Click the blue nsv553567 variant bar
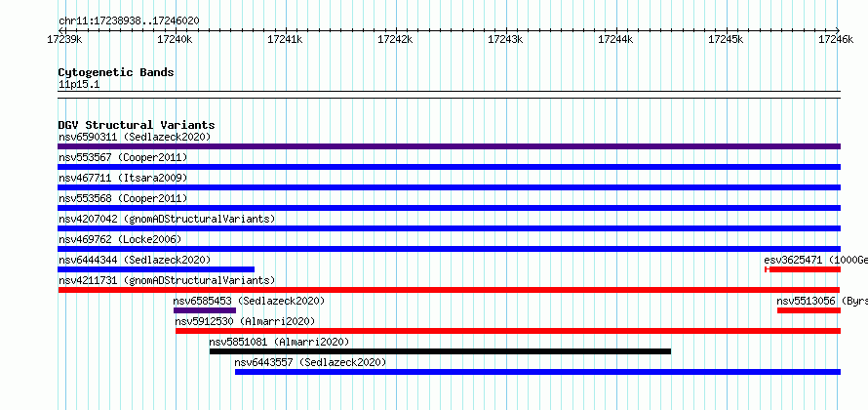This screenshot has width=868, height=410. [x=449, y=167]
